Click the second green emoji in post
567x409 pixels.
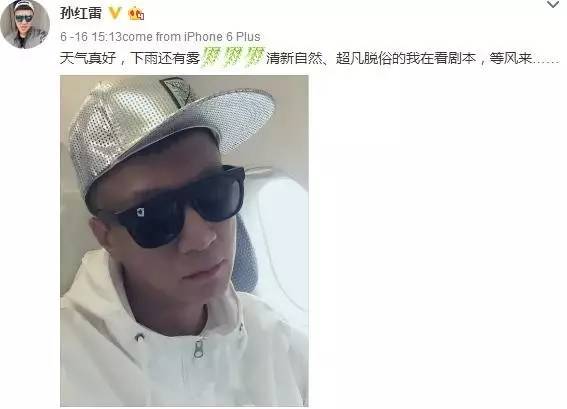pyautogui.click(x=232, y=57)
